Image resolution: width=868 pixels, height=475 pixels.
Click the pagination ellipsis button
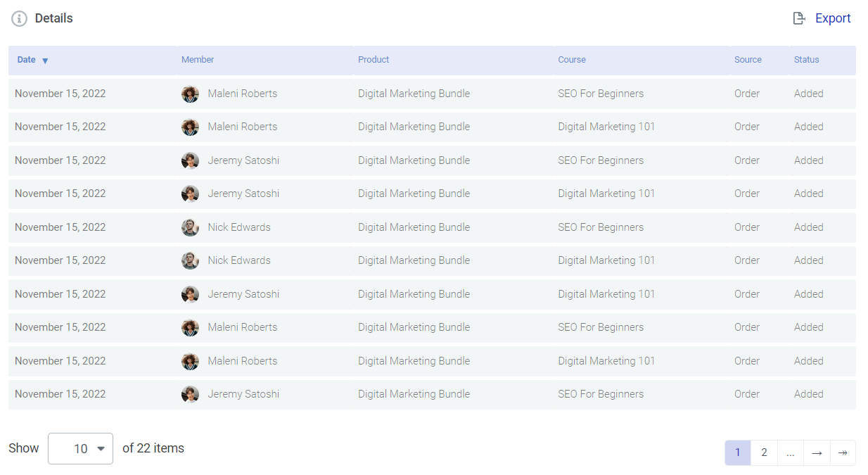790,453
